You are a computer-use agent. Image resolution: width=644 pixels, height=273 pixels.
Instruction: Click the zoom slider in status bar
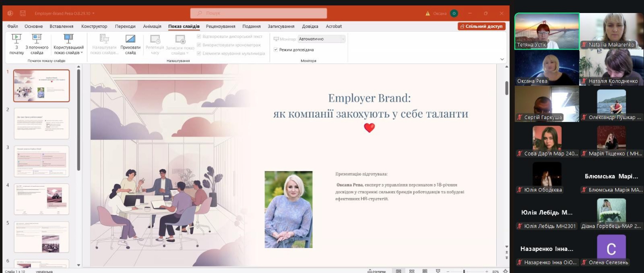(x=464, y=271)
